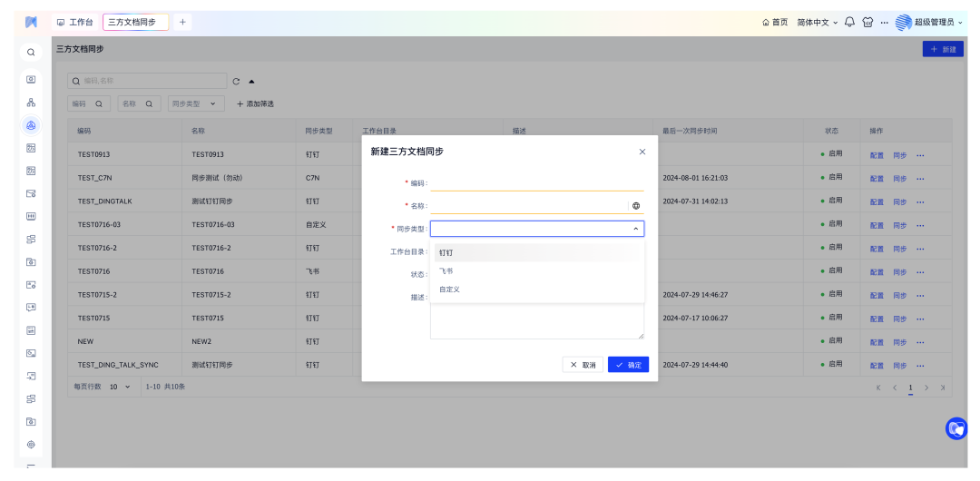Click the refresh icon beside search box
The width and height of the screenshot is (980, 481).
(x=236, y=81)
